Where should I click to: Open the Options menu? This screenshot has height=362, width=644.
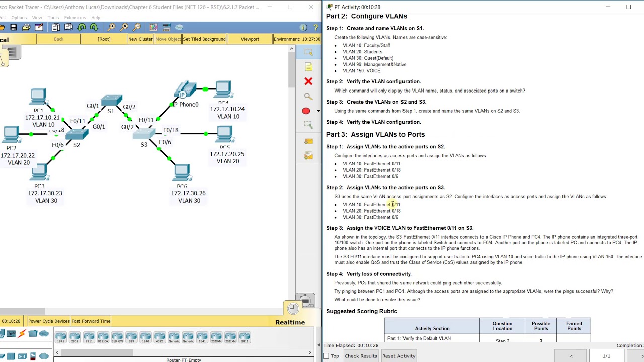click(19, 18)
